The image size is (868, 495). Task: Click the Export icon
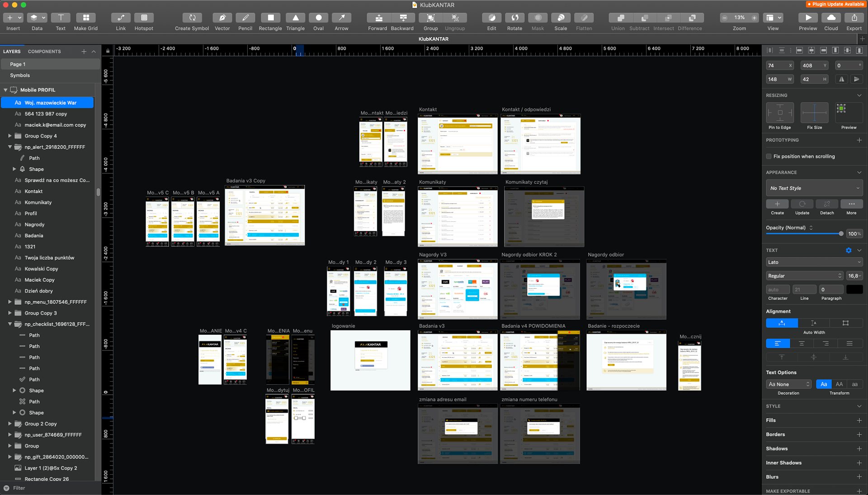[854, 18]
